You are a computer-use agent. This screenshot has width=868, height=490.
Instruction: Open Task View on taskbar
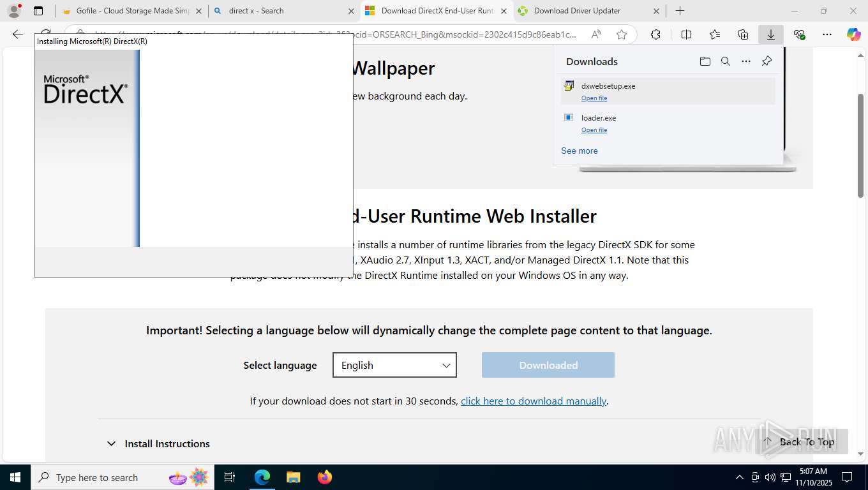point(230,477)
